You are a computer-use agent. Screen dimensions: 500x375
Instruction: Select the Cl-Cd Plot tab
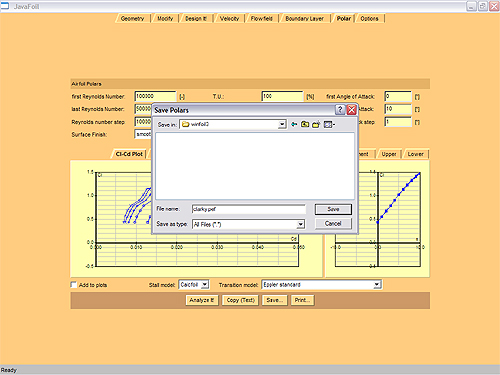pos(129,154)
